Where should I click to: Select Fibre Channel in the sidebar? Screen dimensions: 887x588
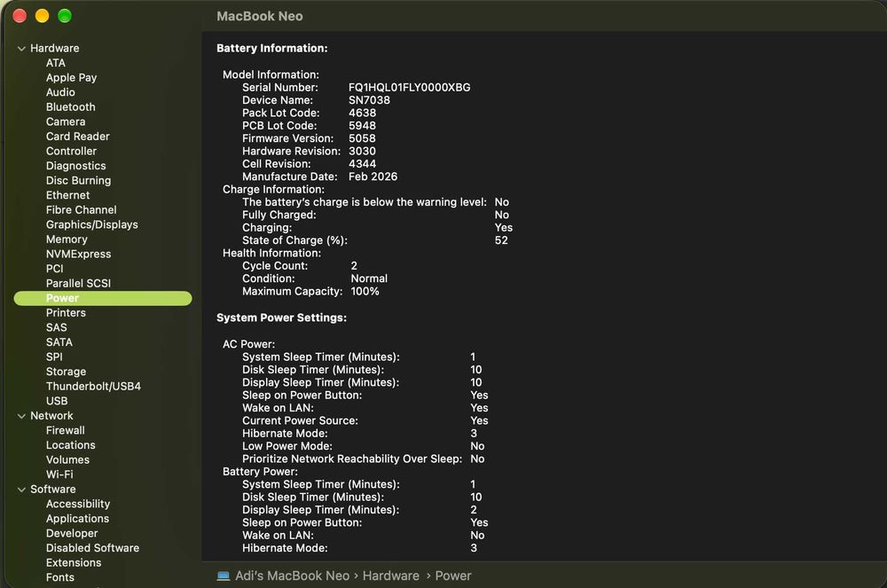(82, 210)
